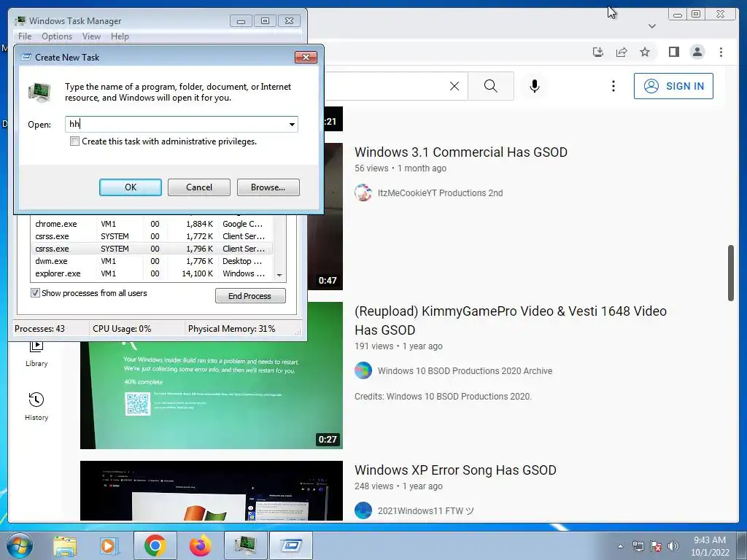Click End Process button
747x560 pixels.
click(250, 296)
